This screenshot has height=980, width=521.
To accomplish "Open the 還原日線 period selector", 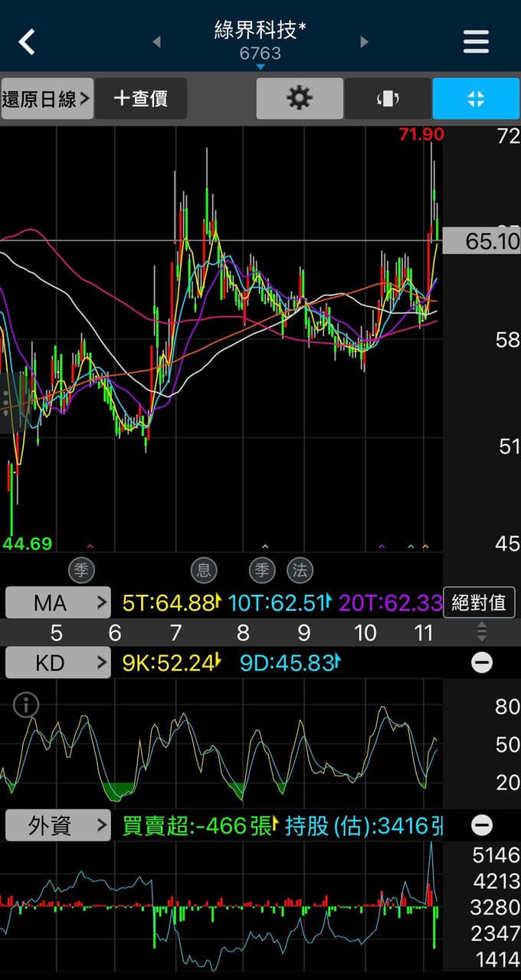I will click(47, 99).
